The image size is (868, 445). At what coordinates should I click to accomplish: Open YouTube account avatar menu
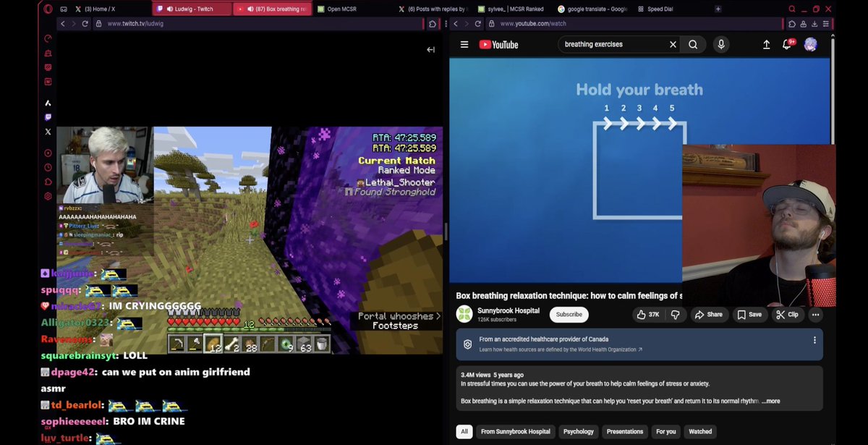tap(811, 44)
